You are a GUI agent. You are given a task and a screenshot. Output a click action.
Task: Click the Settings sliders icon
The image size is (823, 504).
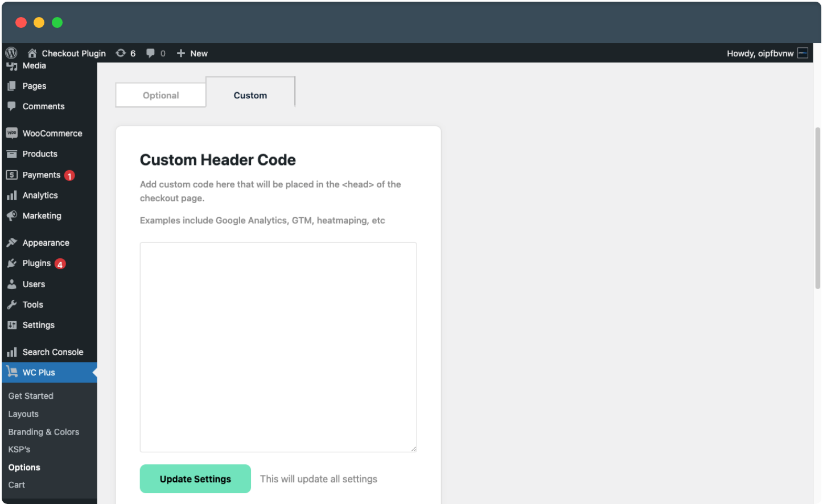pyautogui.click(x=11, y=325)
